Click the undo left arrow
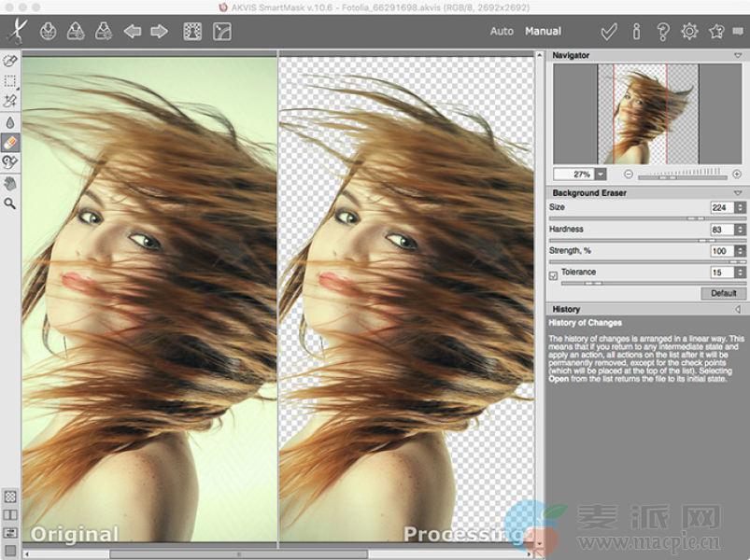 133,32
